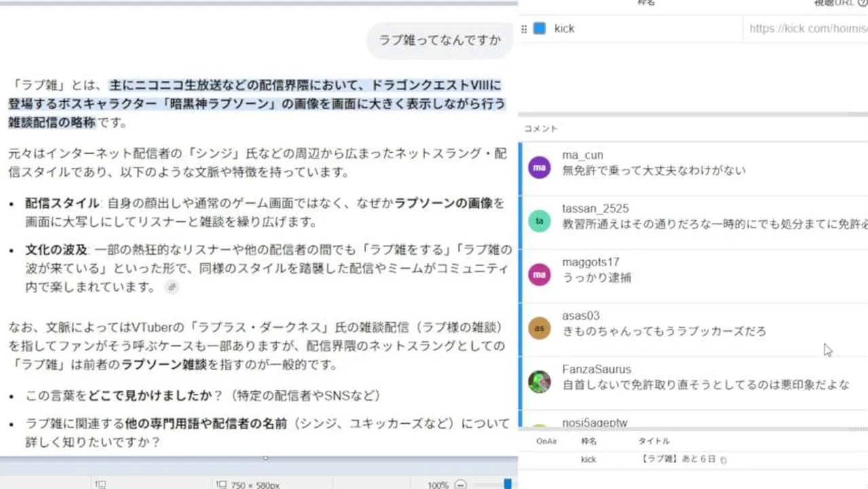Screen dimensions: 868x489
Task: Grab the canvas bottom-edge resize handle
Action: point(265,458)
